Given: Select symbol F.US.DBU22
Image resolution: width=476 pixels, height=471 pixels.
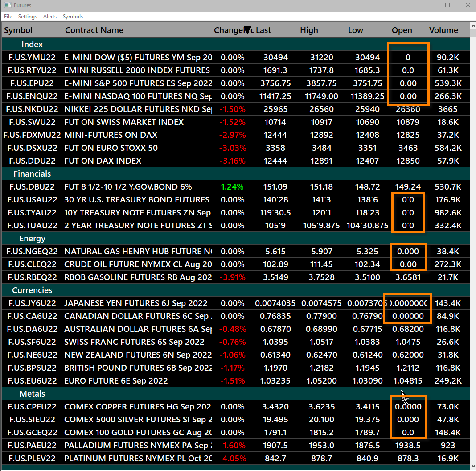Looking at the screenshot, I should pyautogui.click(x=32, y=187).
